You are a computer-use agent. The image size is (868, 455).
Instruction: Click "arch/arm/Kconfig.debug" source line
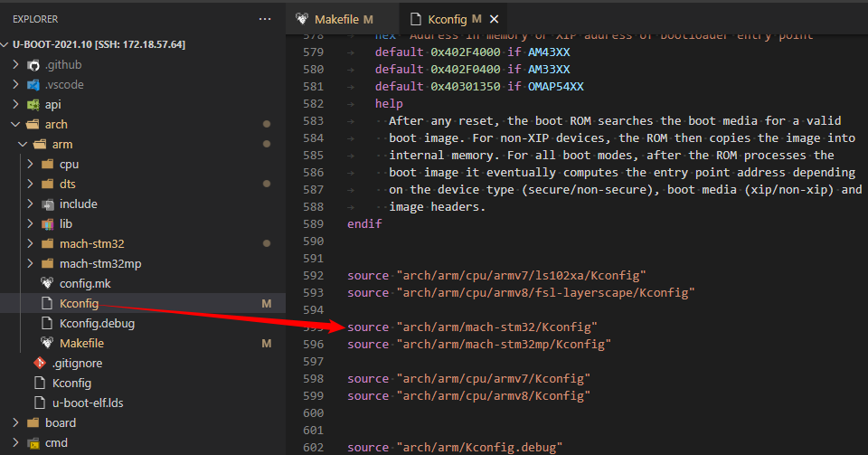coord(455,447)
